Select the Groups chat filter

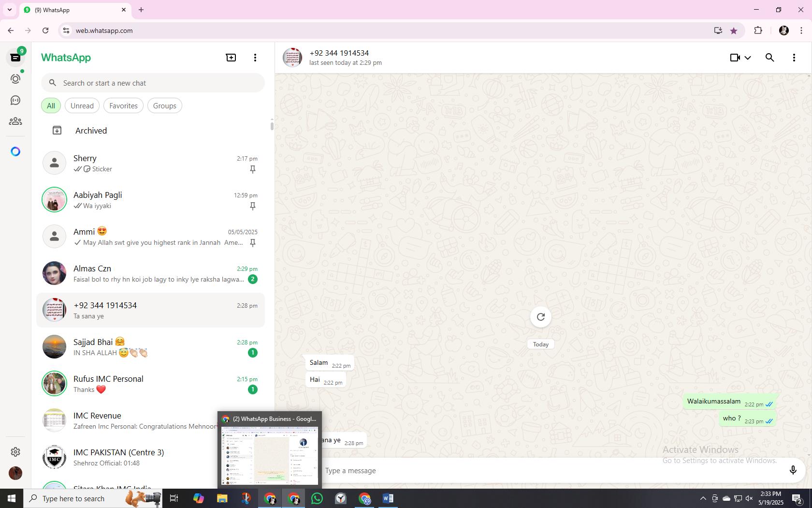pyautogui.click(x=165, y=105)
